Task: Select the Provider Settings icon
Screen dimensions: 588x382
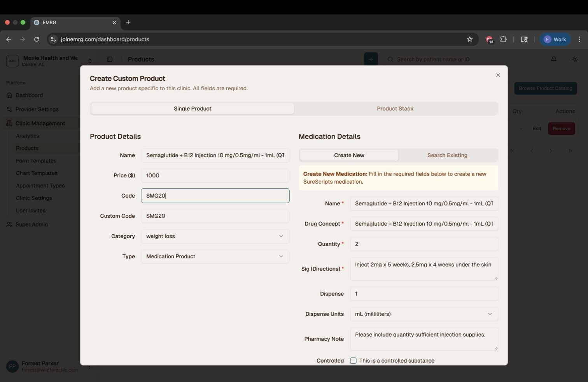Action: [9, 109]
